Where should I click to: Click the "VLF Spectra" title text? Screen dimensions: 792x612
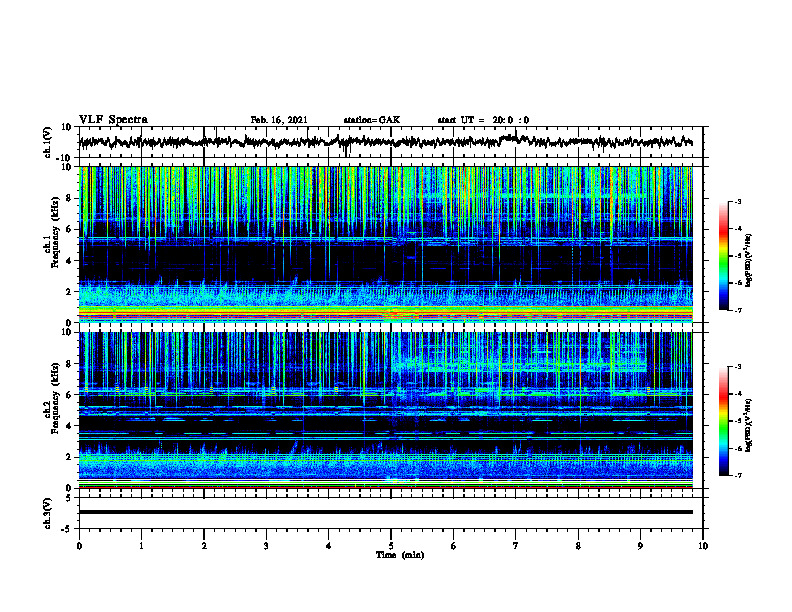tap(113, 120)
